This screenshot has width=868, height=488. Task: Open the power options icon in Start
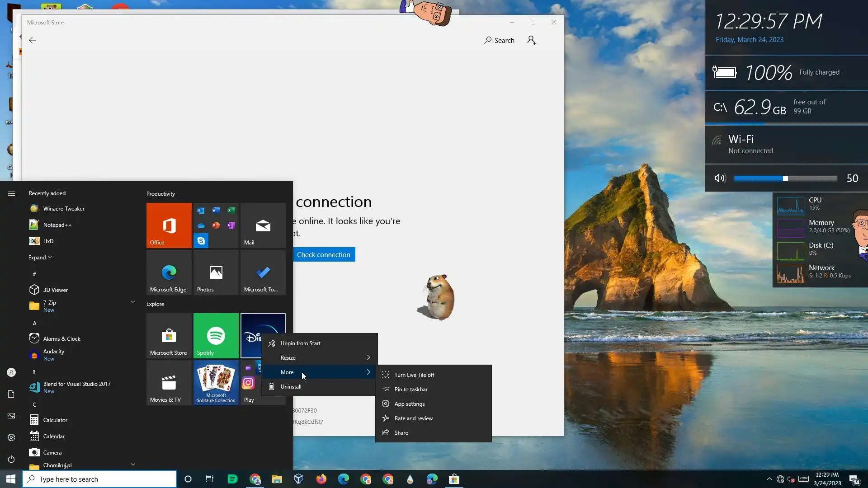click(x=11, y=459)
